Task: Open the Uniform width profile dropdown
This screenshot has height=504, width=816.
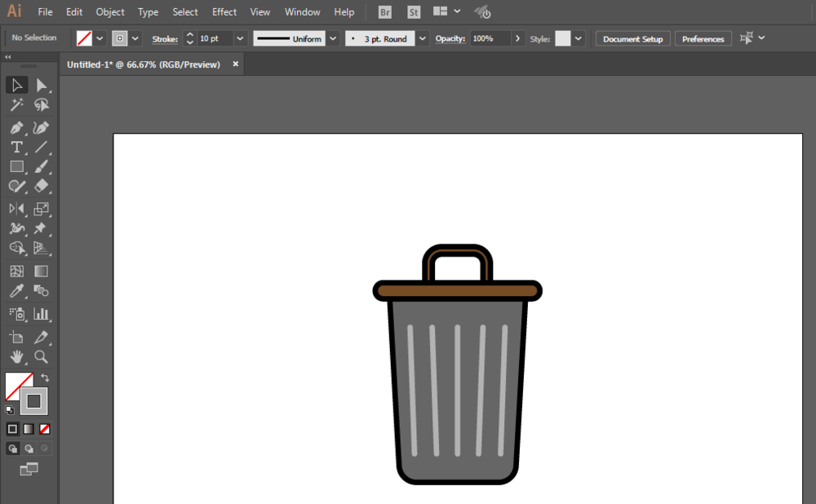Action: coord(333,38)
